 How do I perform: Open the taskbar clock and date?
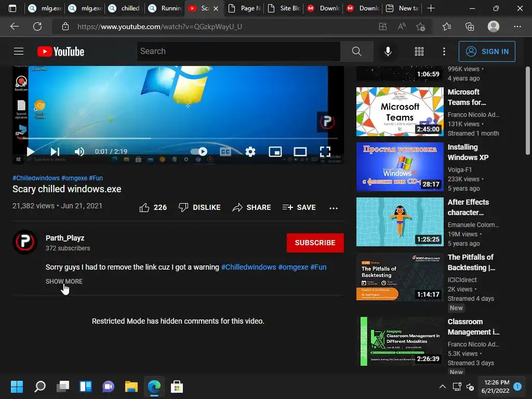495,387
